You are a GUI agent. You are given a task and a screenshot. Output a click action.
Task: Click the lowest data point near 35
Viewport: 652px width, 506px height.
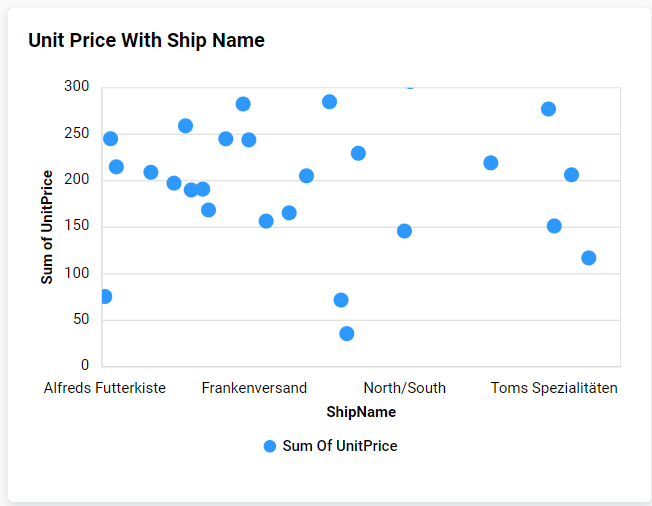pos(347,334)
